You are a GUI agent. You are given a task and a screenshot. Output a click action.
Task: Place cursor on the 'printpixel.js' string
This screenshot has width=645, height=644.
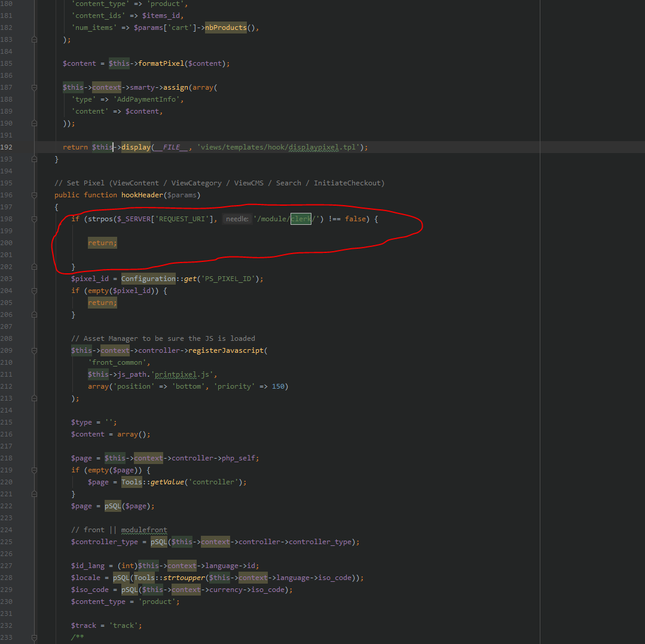coord(184,374)
